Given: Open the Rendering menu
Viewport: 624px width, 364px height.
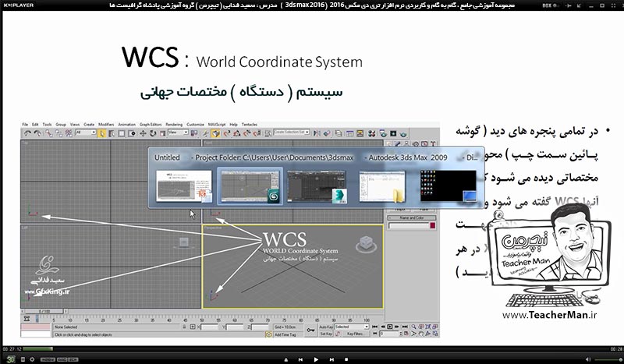Looking at the screenshot, I should coord(174,125).
